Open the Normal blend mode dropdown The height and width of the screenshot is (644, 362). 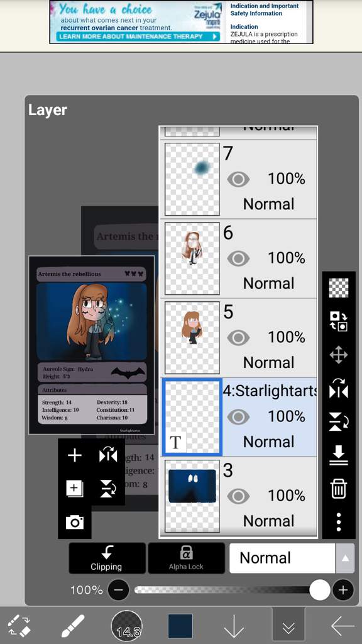pos(282,558)
